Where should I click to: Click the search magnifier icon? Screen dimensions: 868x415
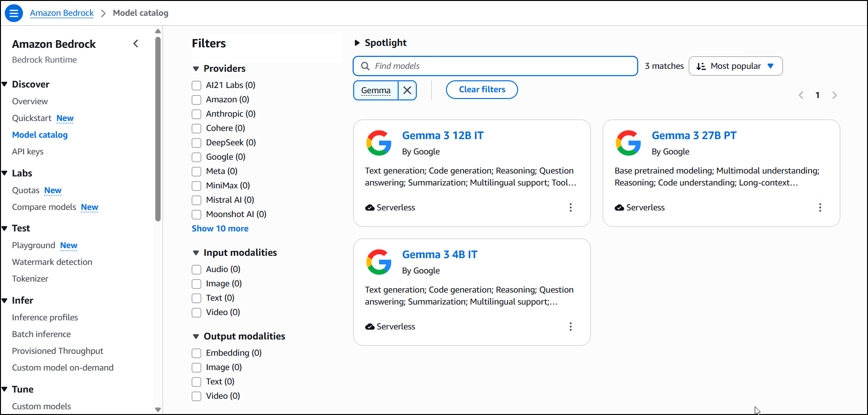click(365, 66)
